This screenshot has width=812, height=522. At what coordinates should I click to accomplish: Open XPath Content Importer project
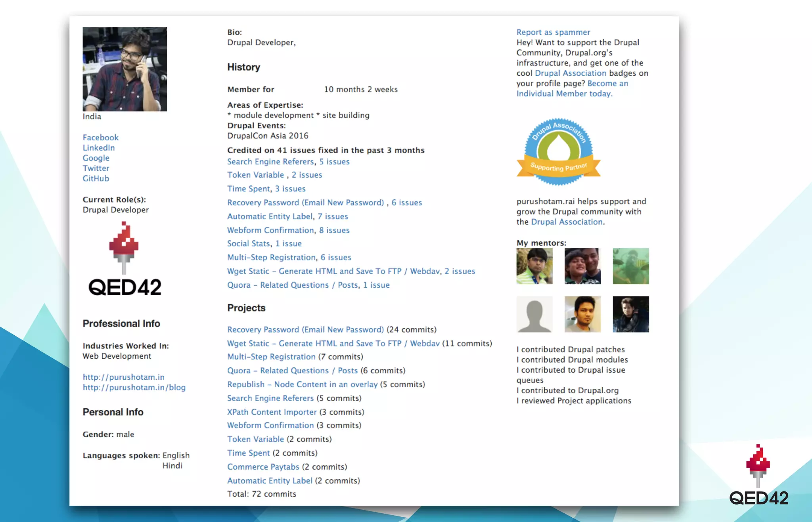[272, 412]
